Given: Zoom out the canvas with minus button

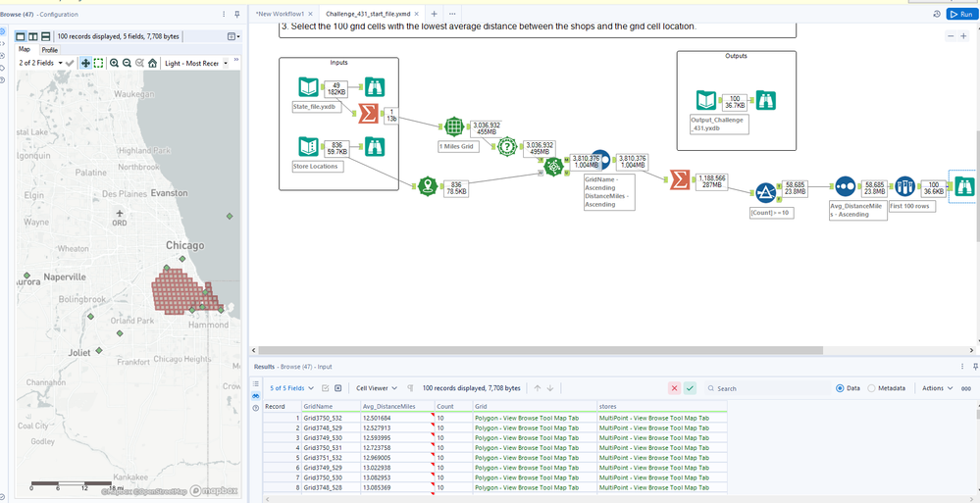Looking at the screenshot, I should 950,36.
